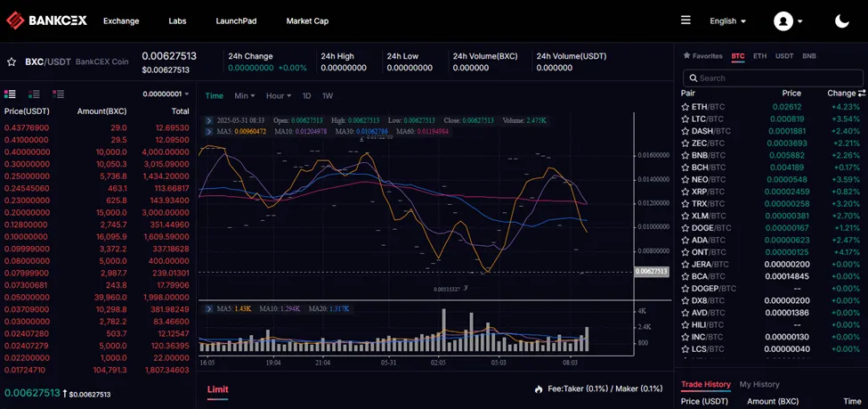Open the user account avatar menu
The height and width of the screenshot is (409, 868).
(788, 21)
